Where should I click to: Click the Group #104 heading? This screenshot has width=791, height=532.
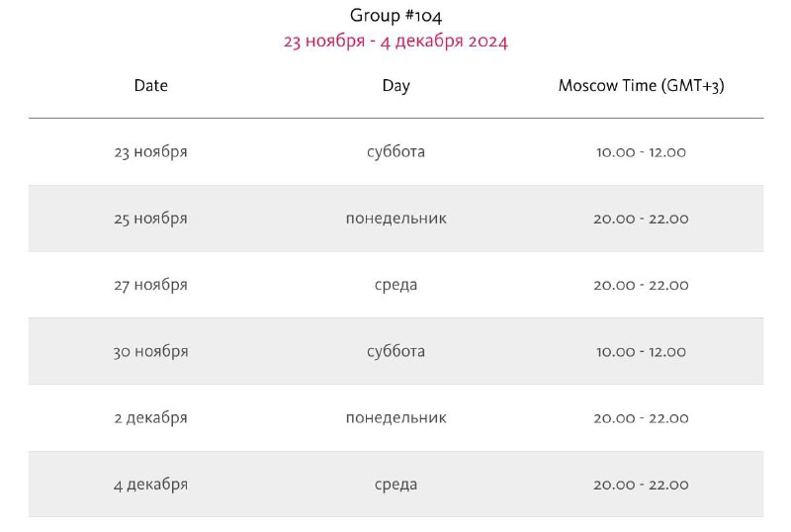pyautogui.click(x=396, y=16)
